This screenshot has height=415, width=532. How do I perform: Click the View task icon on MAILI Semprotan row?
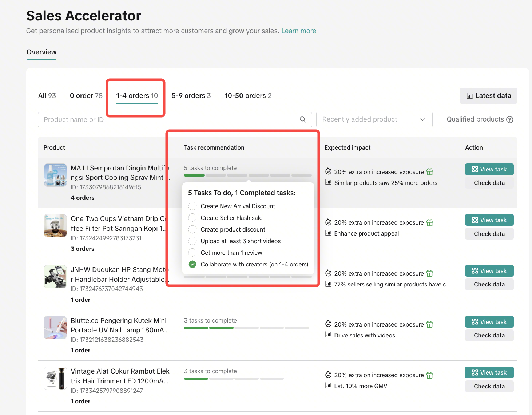click(x=475, y=169)
